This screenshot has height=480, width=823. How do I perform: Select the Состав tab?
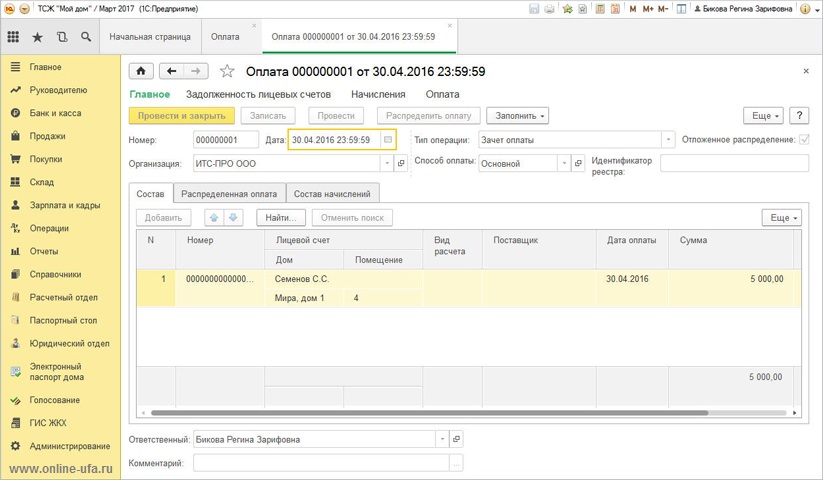click(x=151, y=194)
